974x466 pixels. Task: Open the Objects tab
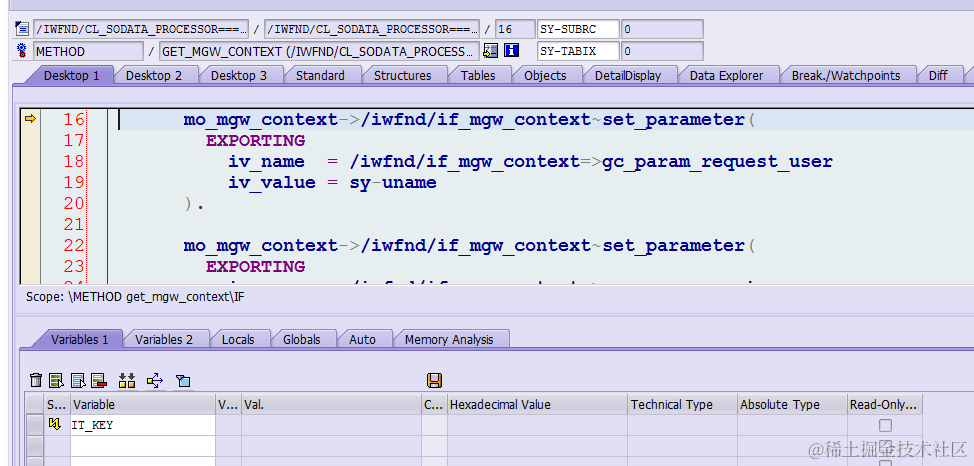545,75
